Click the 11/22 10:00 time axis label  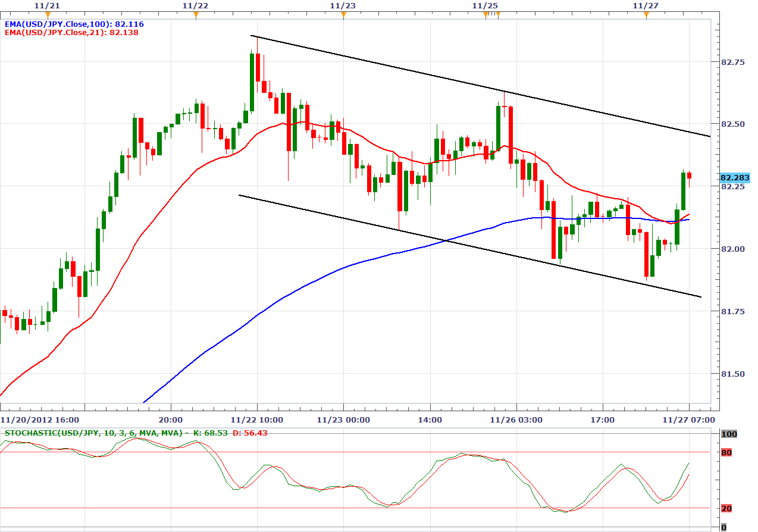click(x=257, y=420)
